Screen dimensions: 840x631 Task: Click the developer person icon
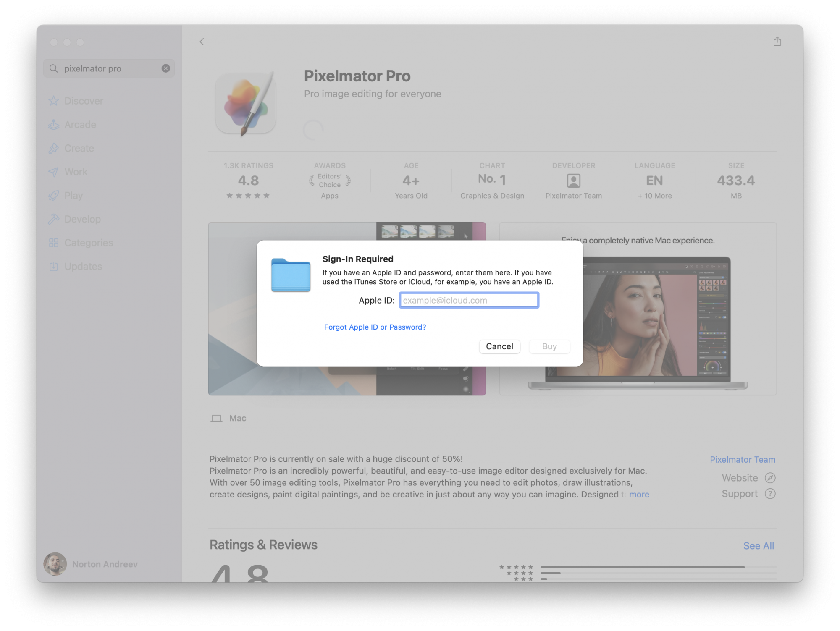573,181
